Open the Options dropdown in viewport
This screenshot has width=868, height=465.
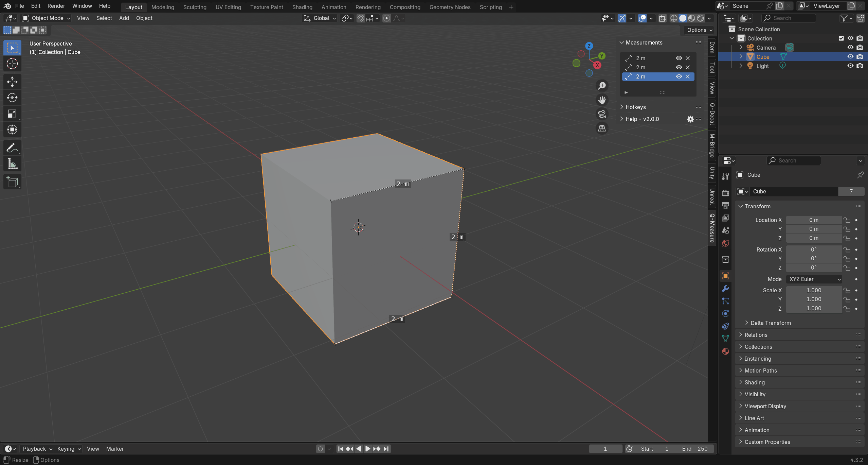pos(700,30)
